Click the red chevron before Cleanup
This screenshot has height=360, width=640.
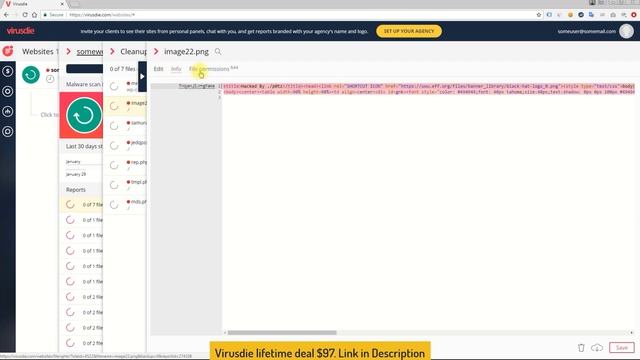112,51
